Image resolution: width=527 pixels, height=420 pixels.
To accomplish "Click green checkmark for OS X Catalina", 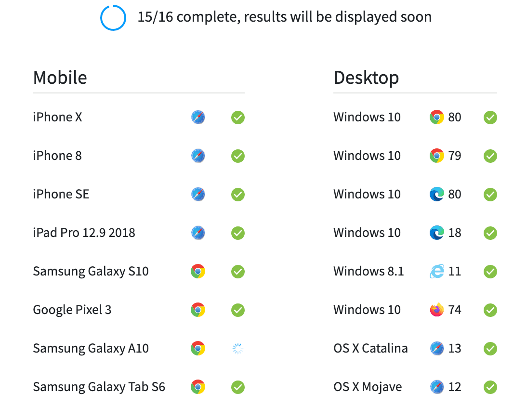I will [x=490, y=349].
